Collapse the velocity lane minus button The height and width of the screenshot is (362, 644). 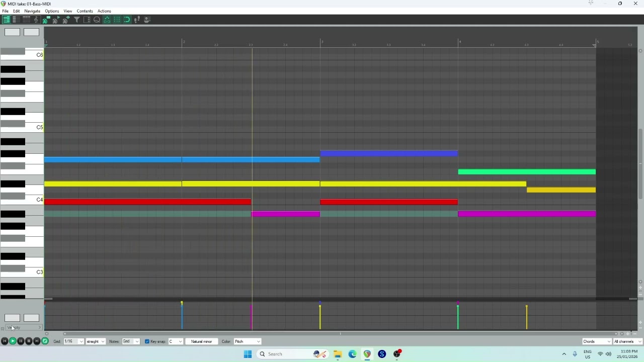click(3, 328)
